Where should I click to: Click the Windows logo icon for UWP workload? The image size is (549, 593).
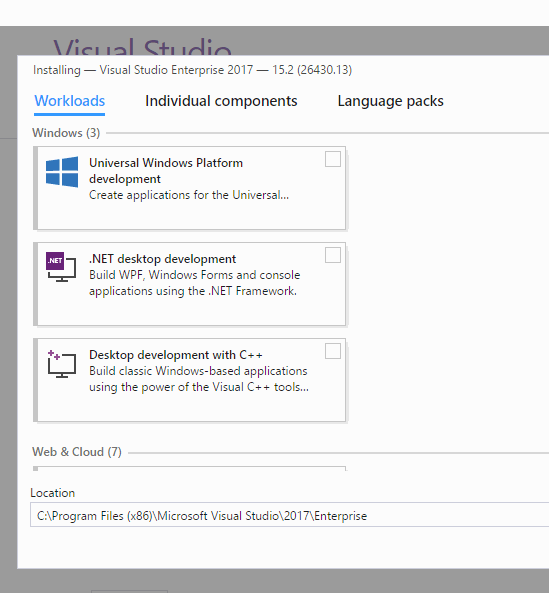[62, 172]
